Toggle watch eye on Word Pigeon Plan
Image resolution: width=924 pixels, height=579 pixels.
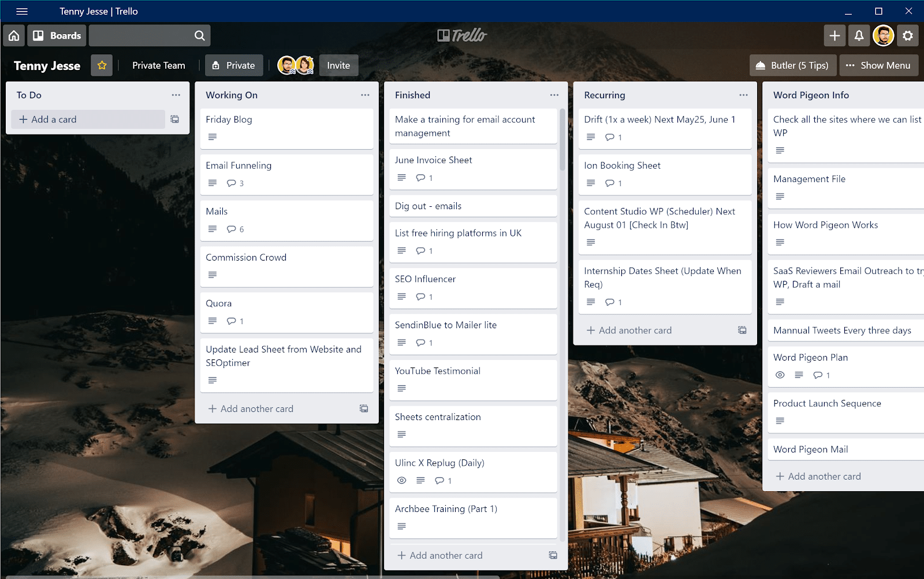tap(780, 376)
